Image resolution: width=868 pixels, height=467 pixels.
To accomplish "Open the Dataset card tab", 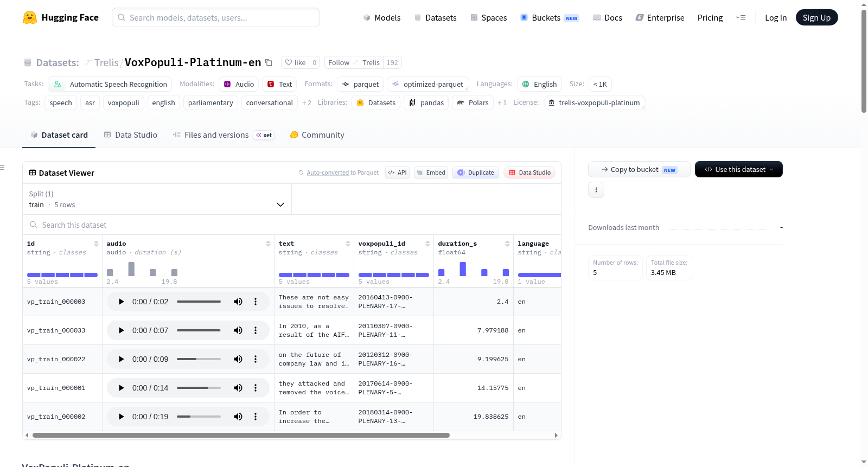I will (59, 135).
